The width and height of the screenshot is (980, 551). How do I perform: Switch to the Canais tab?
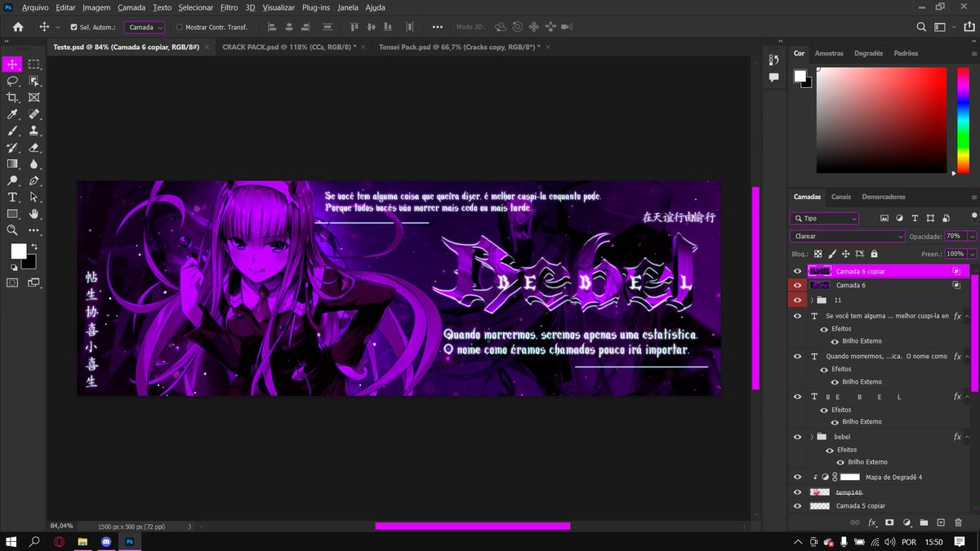841,197
